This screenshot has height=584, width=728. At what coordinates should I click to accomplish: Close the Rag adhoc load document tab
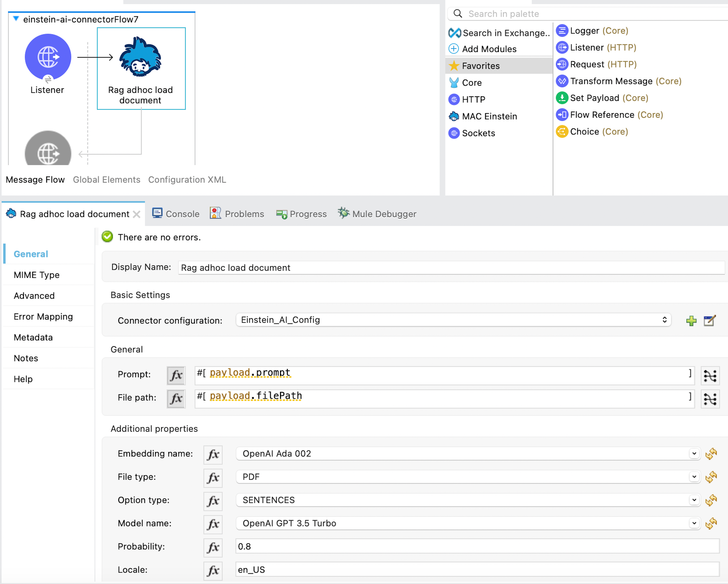pos(136,214)
